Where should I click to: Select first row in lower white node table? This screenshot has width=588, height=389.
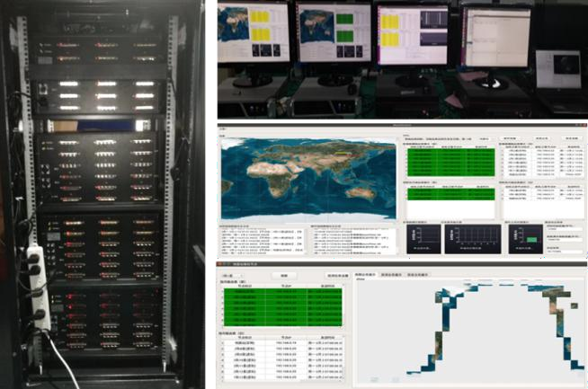281,343
